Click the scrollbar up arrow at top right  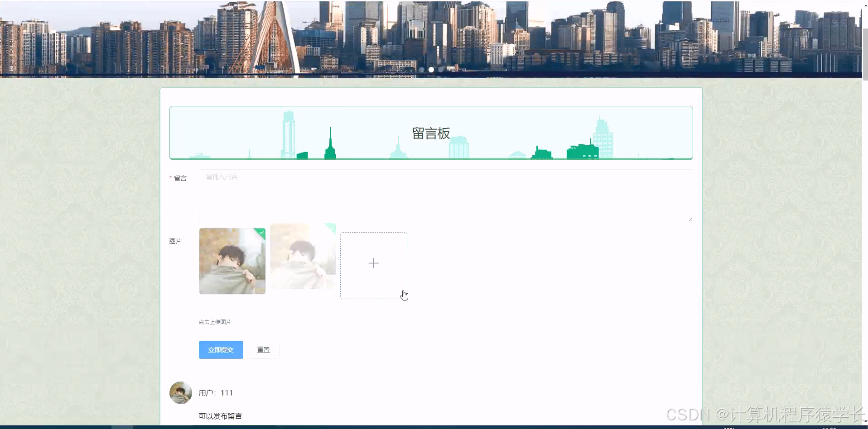[864, 5]
